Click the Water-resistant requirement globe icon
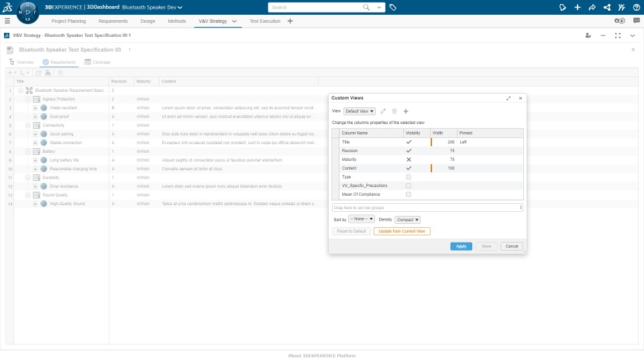 (x=44, y=108)
